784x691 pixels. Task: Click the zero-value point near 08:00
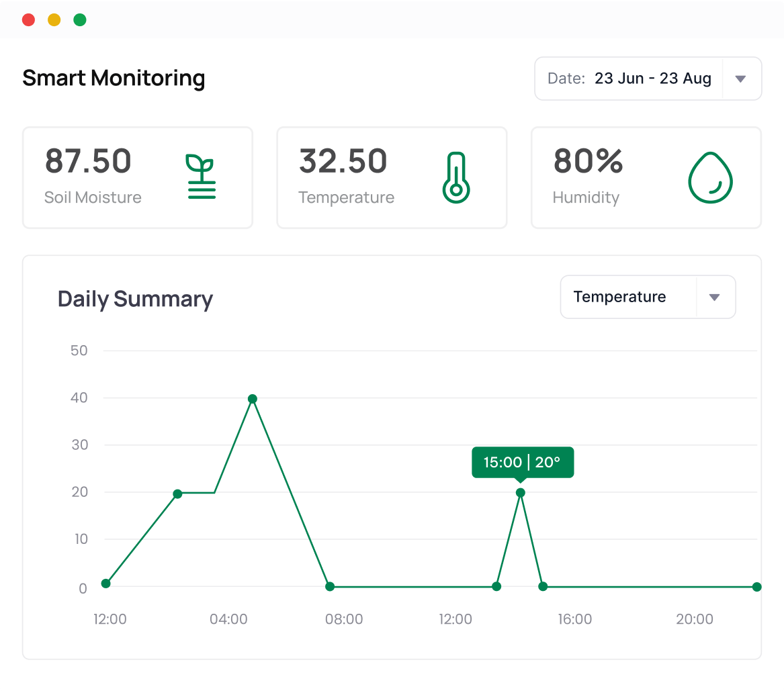pos(330,586)
